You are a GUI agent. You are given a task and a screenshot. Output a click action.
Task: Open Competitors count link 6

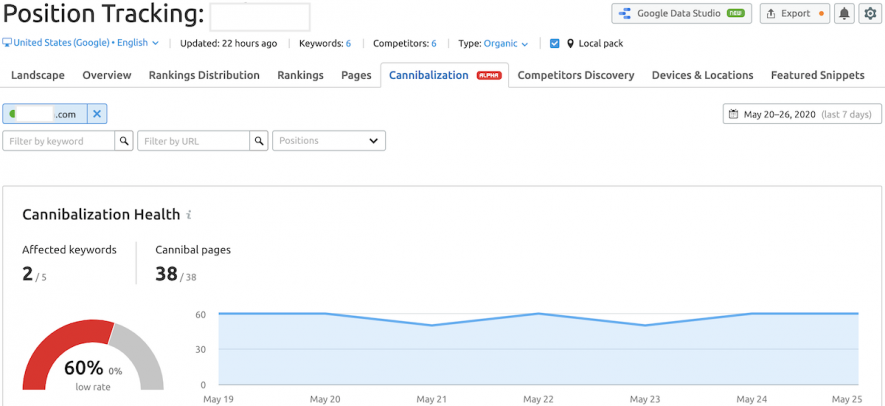pos(433,43)
